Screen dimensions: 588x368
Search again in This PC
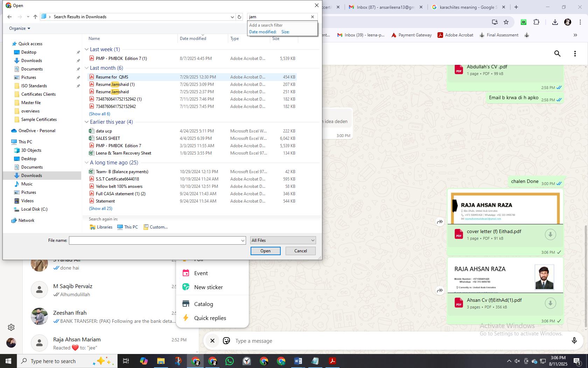pyautogui.click(x=127, y=227)
